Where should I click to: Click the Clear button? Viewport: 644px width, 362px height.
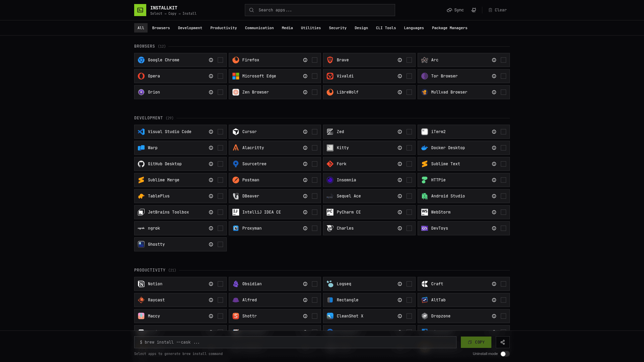pos(497,10)
